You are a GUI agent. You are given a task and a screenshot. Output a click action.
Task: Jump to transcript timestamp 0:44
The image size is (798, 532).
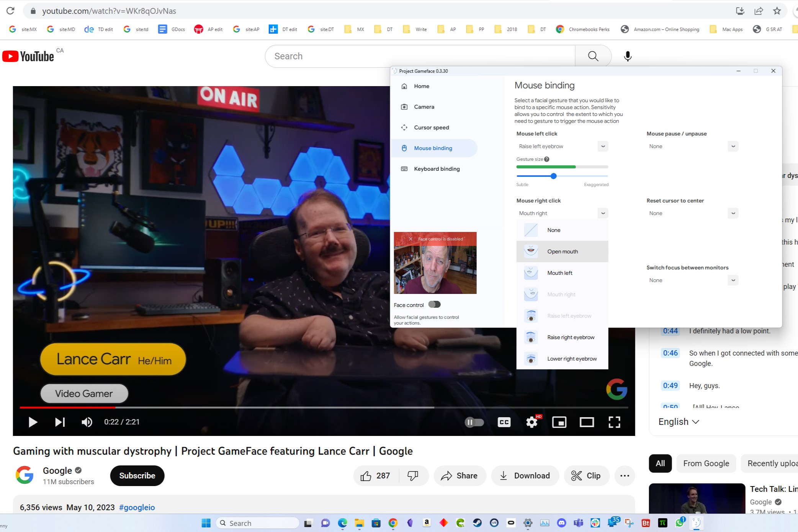[670, 331]
